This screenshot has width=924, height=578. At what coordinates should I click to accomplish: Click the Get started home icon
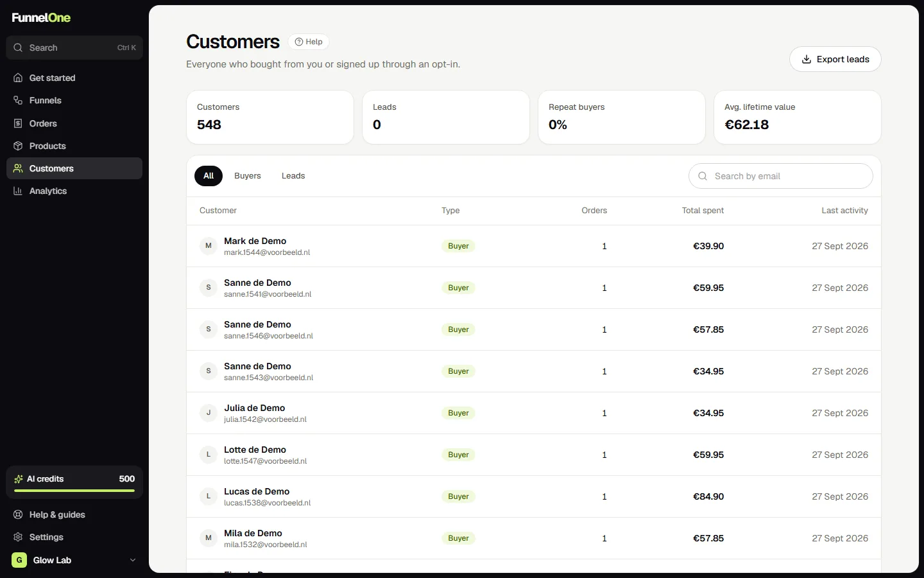[x=18, y=78]
